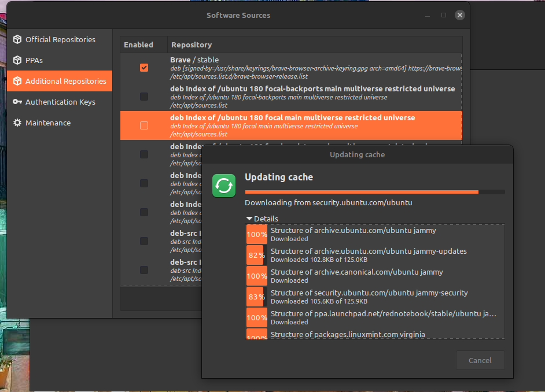
Task: Click the Additional Repositories package icon
Action: (17, 82)
